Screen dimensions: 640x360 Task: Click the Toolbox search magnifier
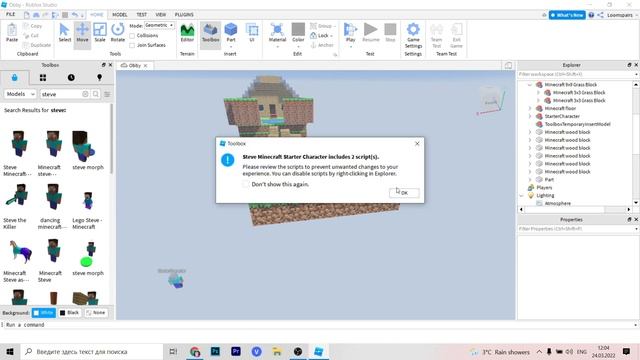coord(96,94)
